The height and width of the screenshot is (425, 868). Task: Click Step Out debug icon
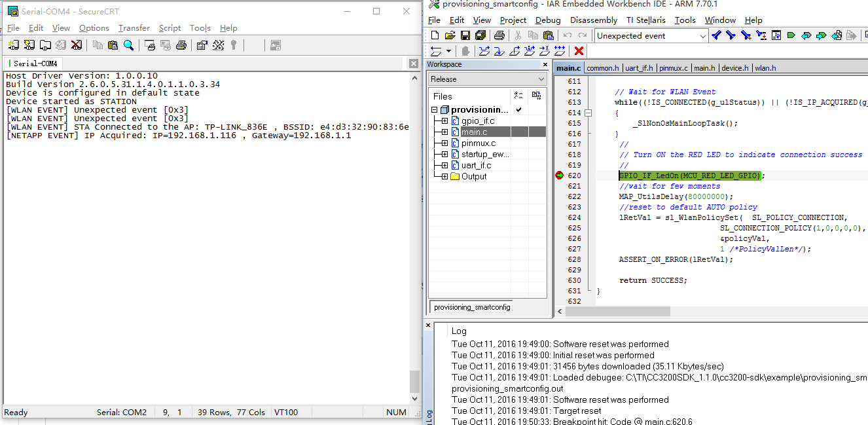tap(515, 51)
